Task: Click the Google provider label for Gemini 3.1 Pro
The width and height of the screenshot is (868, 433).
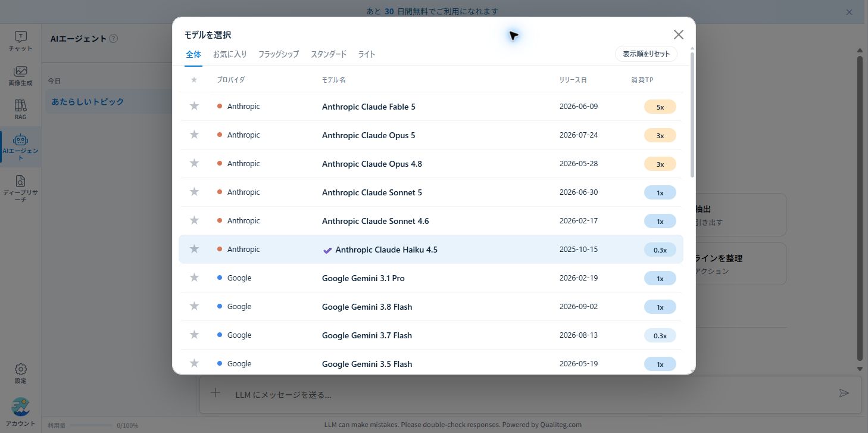Action: click(239, 278)
